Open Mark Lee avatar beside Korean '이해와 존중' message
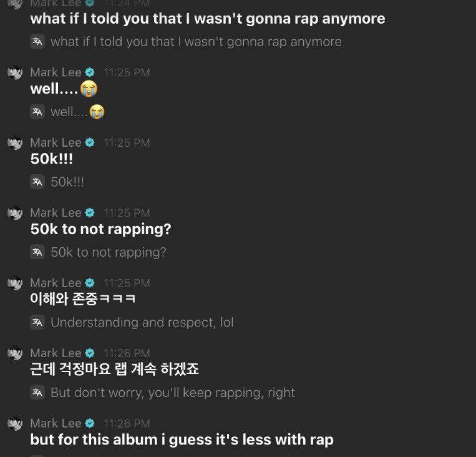 [15, 283]
